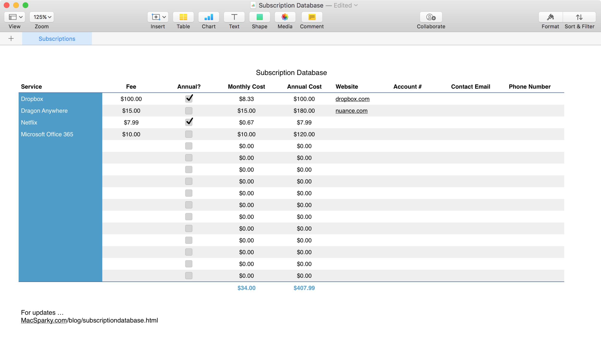Open the MacSparky.com link
The width and height of the screenshot is (601, 364).
tap(44, 320)
